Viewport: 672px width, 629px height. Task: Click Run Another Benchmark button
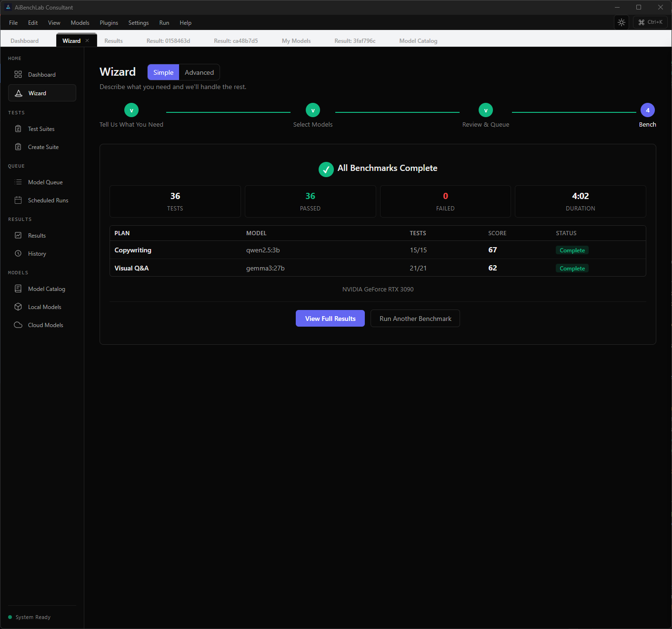pyautogui.click(x=415, y=319)
